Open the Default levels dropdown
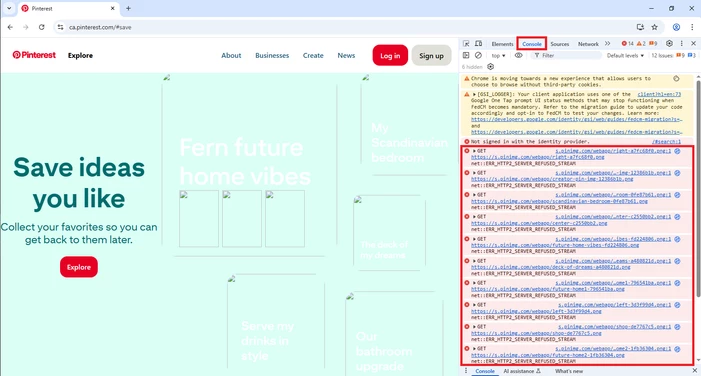The height and width of the screenshot is (376, 701). pos(625,55)
